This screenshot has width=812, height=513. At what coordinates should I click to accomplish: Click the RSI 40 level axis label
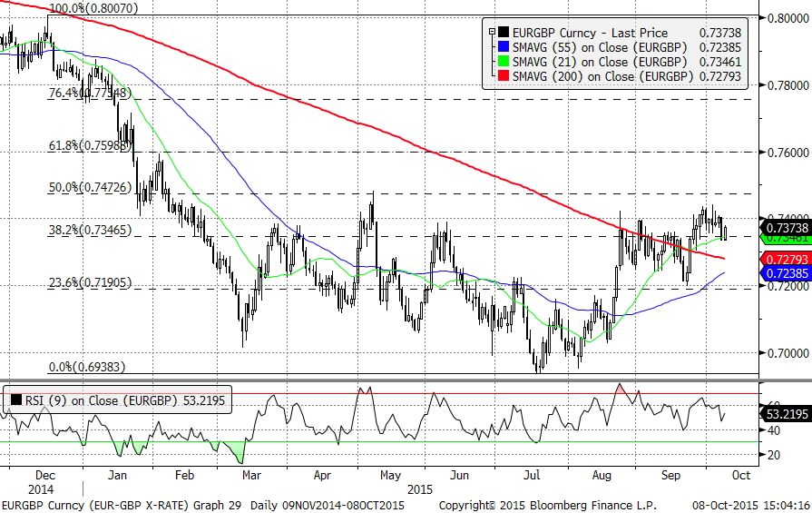point(774,430)
